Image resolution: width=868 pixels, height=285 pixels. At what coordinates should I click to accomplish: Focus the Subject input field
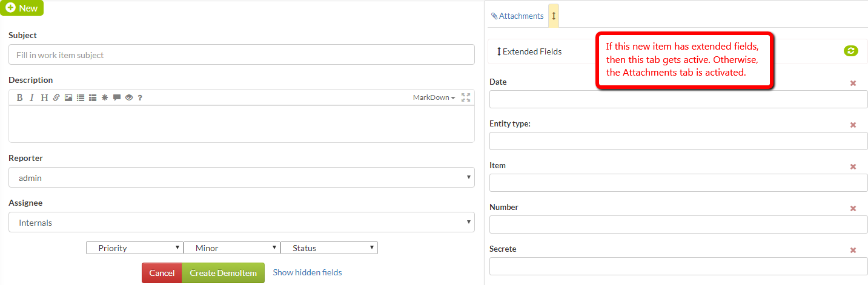click(241, 55)
